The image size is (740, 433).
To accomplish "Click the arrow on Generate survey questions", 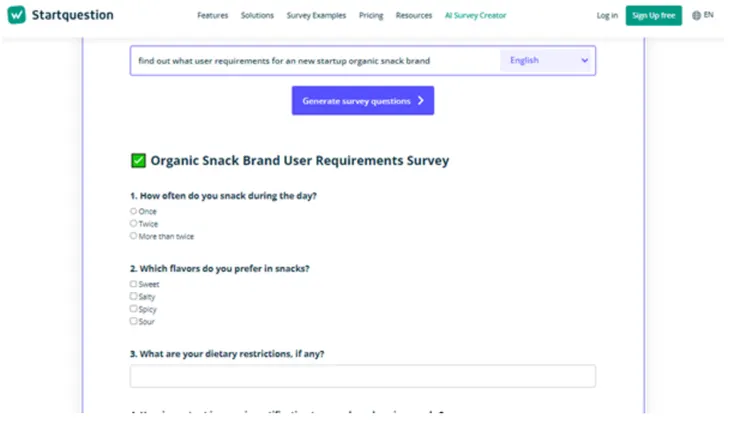I will pos(421,101).
